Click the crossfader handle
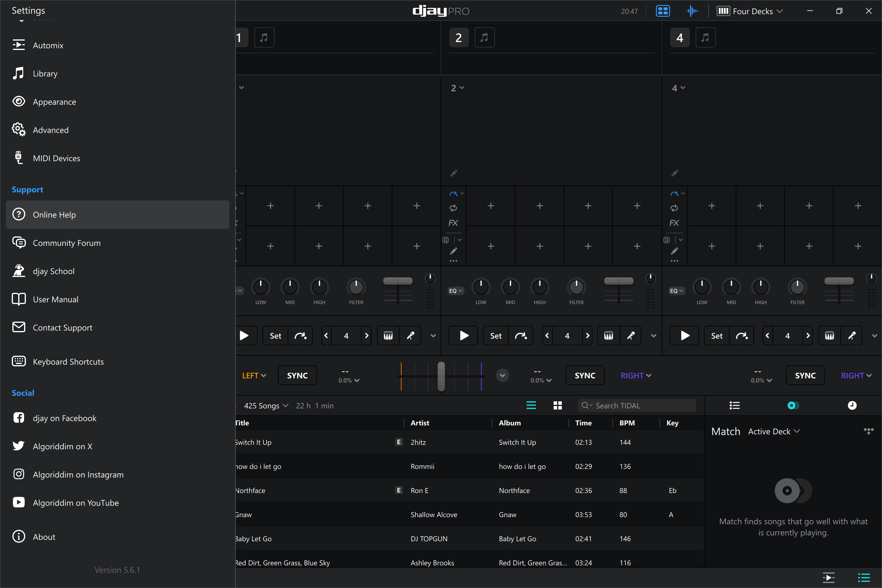This screenshot has width=882, height=588. 441,376
